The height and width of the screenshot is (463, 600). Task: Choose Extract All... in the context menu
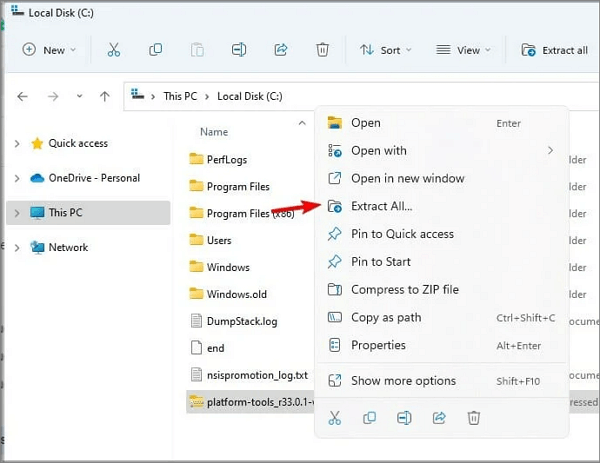441,206
